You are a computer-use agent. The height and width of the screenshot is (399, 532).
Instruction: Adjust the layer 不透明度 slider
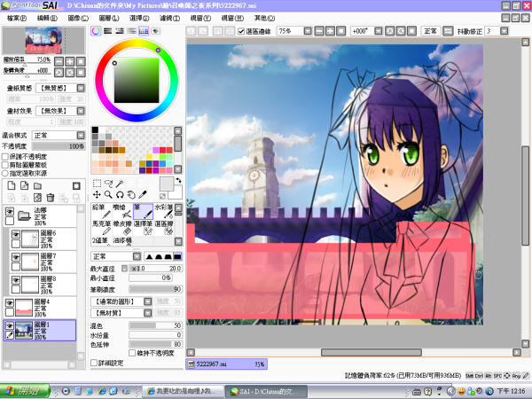(59, 146)
